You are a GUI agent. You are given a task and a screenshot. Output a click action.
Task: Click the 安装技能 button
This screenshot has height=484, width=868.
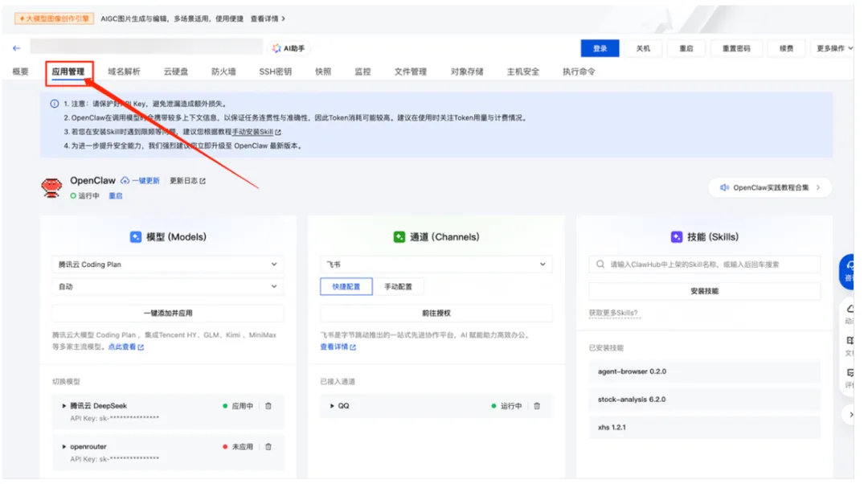point(705,291)
